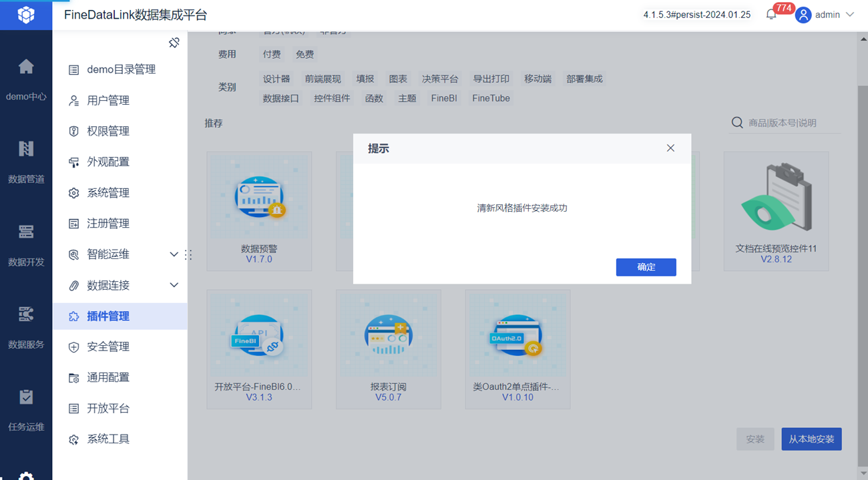868x480 pixels.
Task: Open 权限管理 menu item
Action: coord(120,131)
